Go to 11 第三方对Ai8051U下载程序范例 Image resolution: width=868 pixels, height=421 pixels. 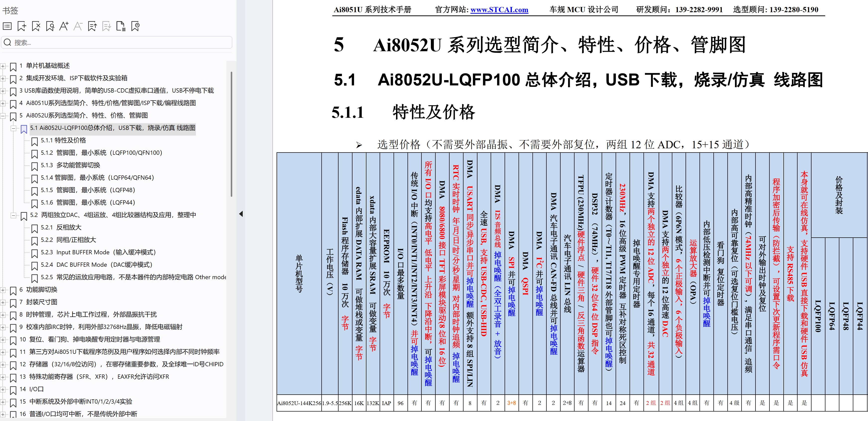(x=119, y=352)
